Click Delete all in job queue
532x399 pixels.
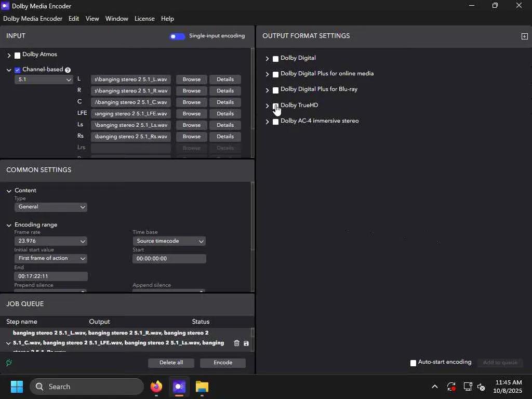pyautogui.click(x=171, y=363)
